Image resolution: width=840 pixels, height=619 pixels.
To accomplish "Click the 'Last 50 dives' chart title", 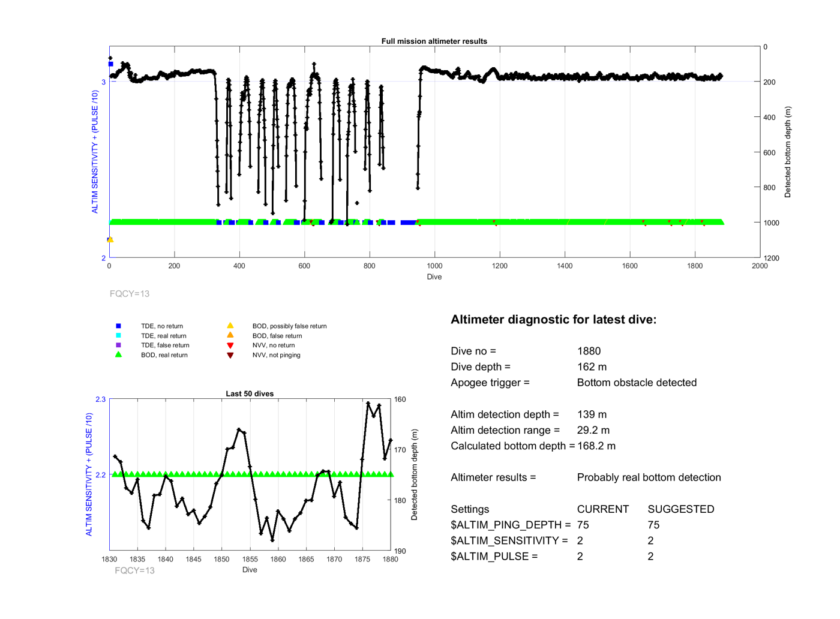I will [x=250, y=393].
